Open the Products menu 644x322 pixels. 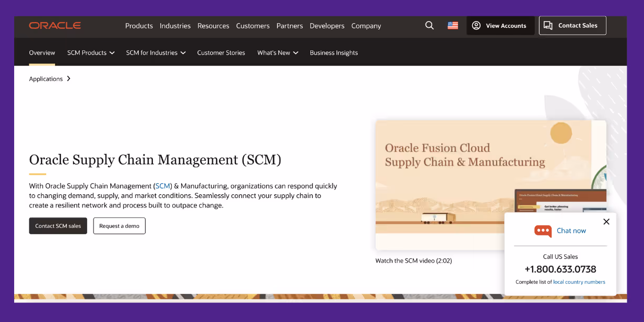point(139,26)
